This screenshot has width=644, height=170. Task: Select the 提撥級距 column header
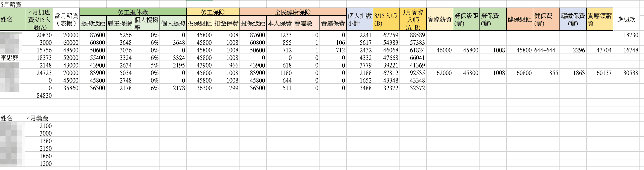pos(93,23)
